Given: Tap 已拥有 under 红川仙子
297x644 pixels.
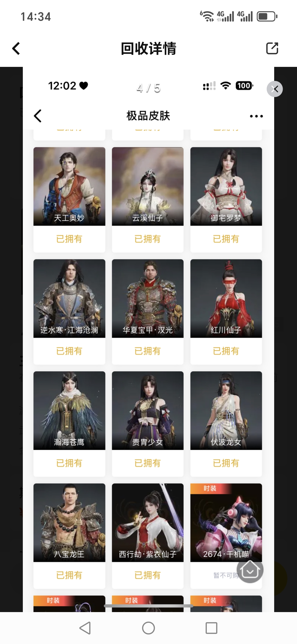Looking at the screenshot, I should [226, 351].
